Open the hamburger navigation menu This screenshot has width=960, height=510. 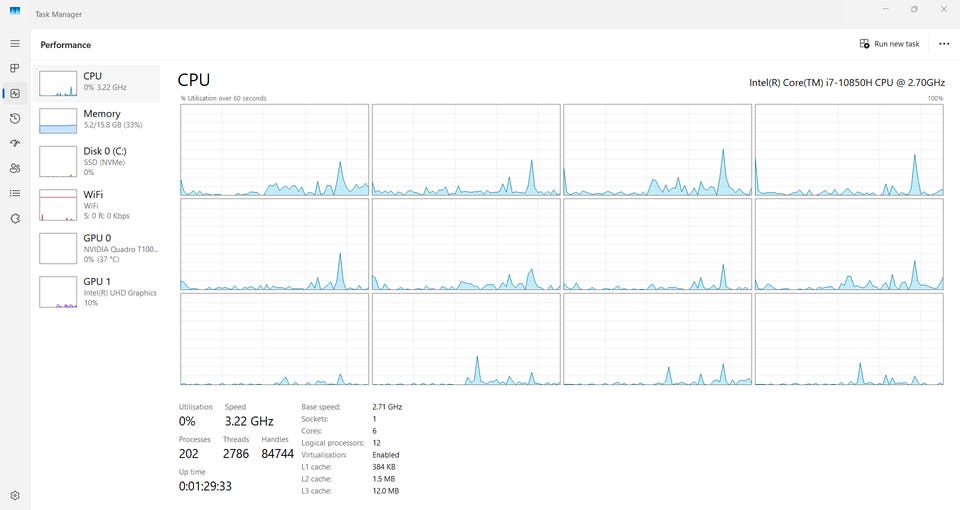[15, 44]
